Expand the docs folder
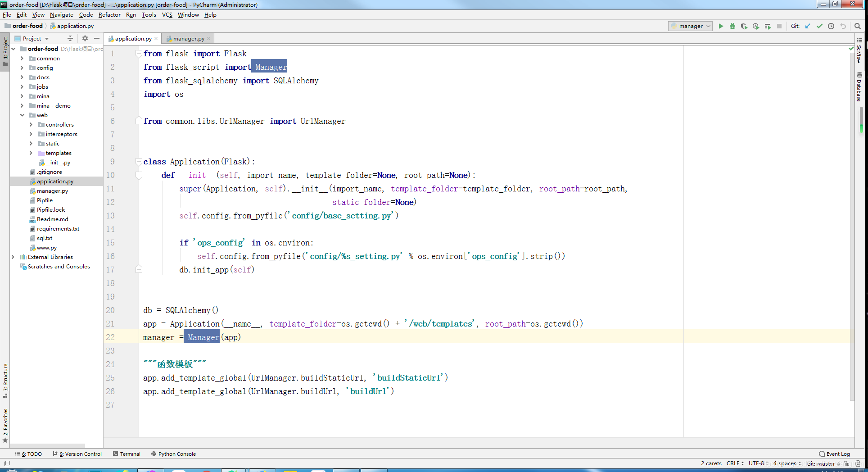 tap(22, 77)
